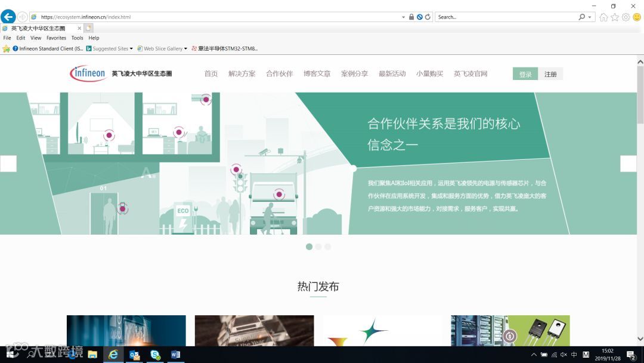
Task: Open 小量购买 nav link
Action: click(429, 73)
